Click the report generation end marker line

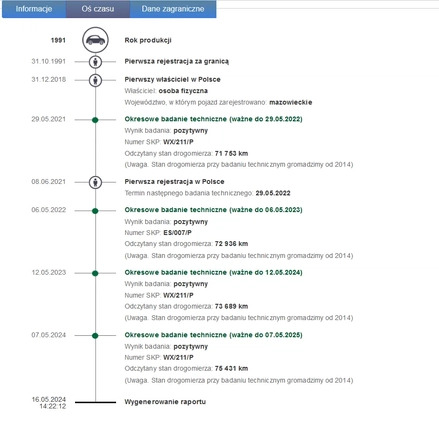(x=95, y=402)
